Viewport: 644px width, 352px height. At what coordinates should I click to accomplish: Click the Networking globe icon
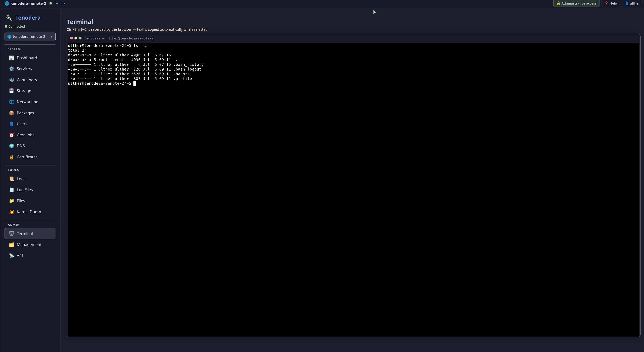pos(11,102)
